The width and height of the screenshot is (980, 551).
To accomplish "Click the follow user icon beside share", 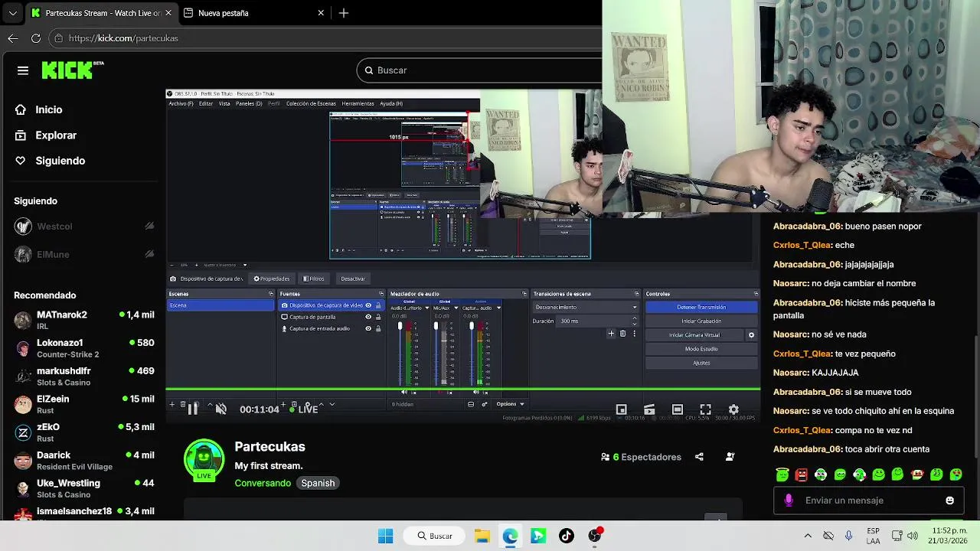I will 730,457.
